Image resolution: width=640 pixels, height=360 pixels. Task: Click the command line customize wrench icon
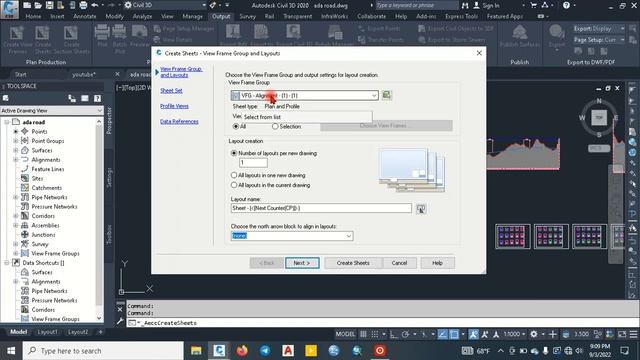point(120,322)
